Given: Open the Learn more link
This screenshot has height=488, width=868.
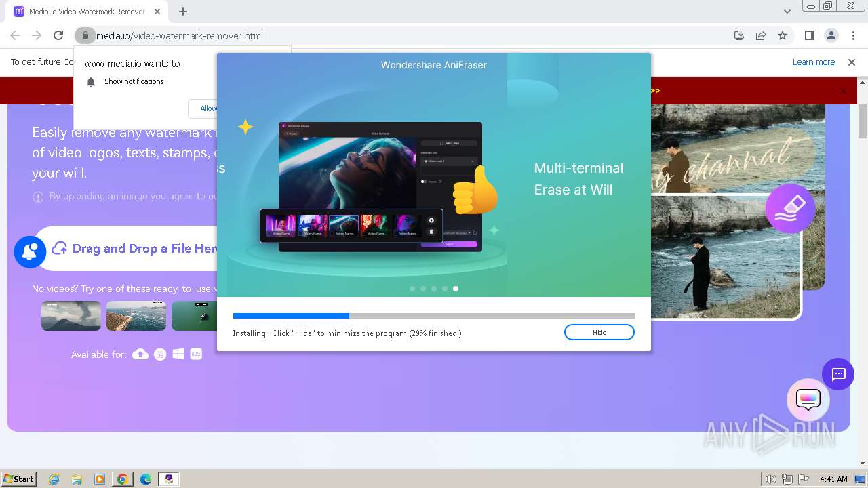Looking at the screenshot, I should click(x=814, y=62).
